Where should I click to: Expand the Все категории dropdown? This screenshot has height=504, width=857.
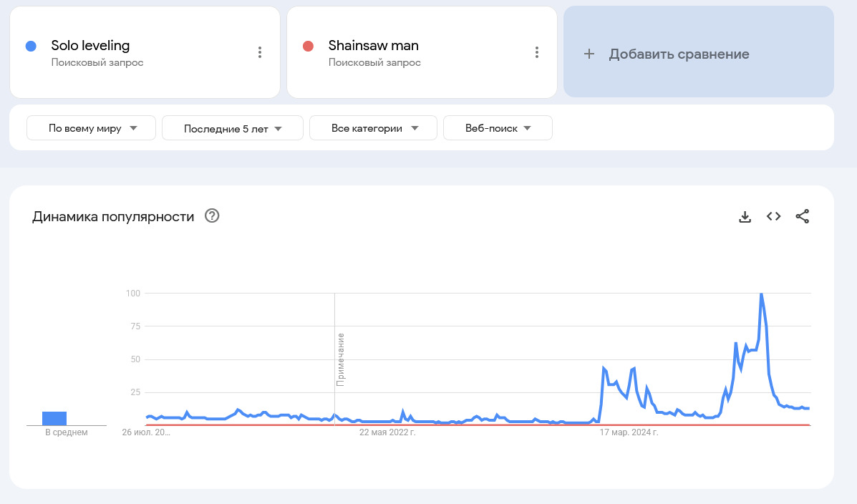tap(373, 129)
